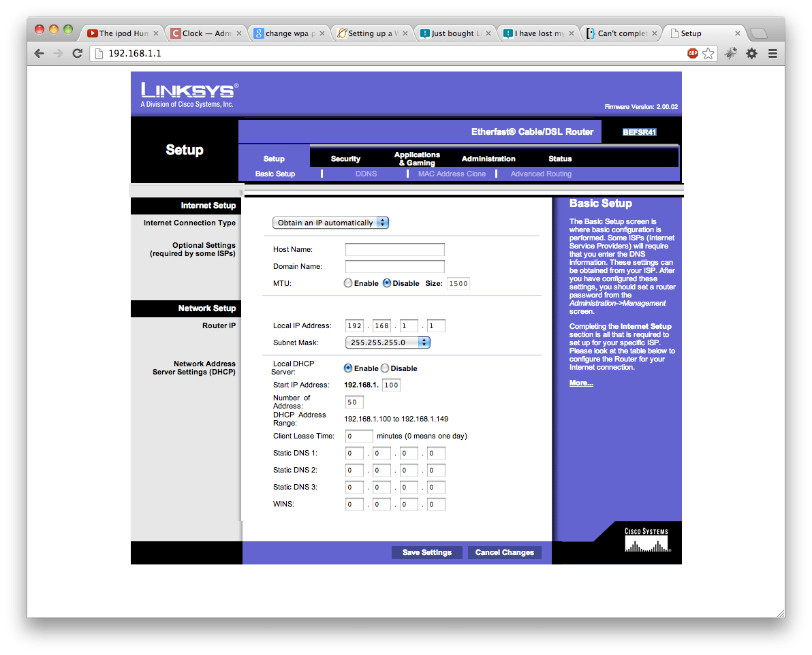Click the back navigation arrow
812x655 pixels.
click(39, 53)
